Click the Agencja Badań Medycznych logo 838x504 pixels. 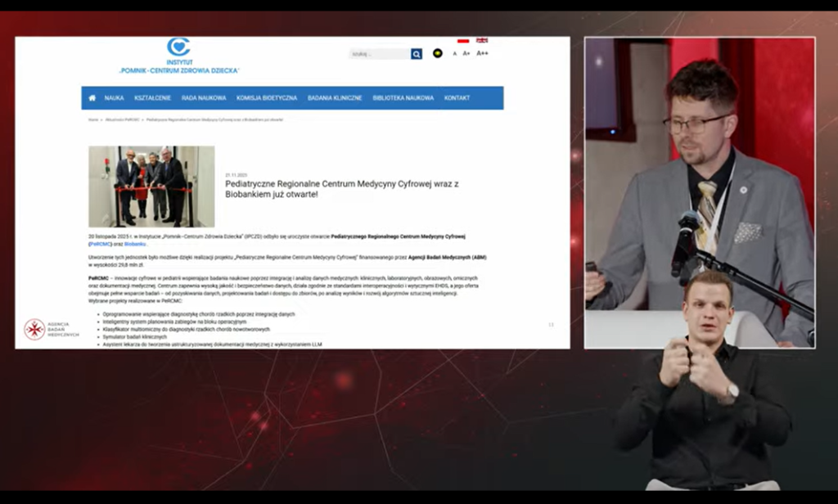click(x=34, y=329)
